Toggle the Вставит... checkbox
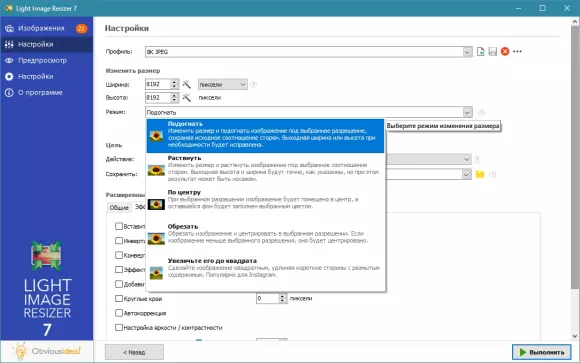This screenshot has height=363, width=580. (x=119, y=226)
